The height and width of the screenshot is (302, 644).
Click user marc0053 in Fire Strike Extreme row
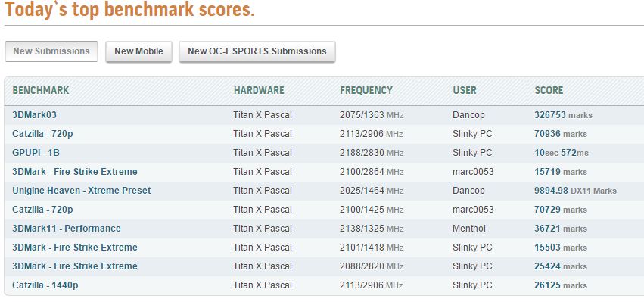473,172
